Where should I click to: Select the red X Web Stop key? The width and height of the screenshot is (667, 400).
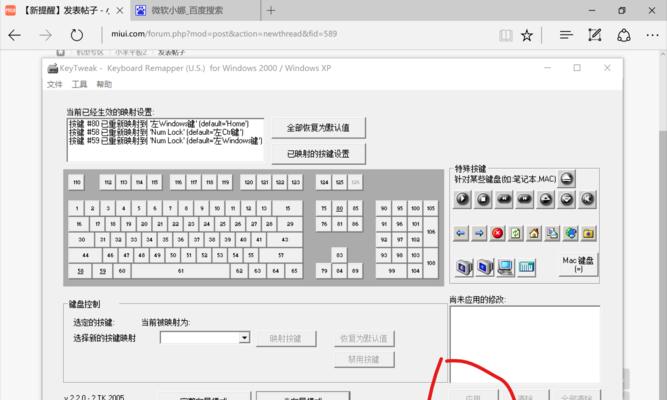(x=497, y=233)
